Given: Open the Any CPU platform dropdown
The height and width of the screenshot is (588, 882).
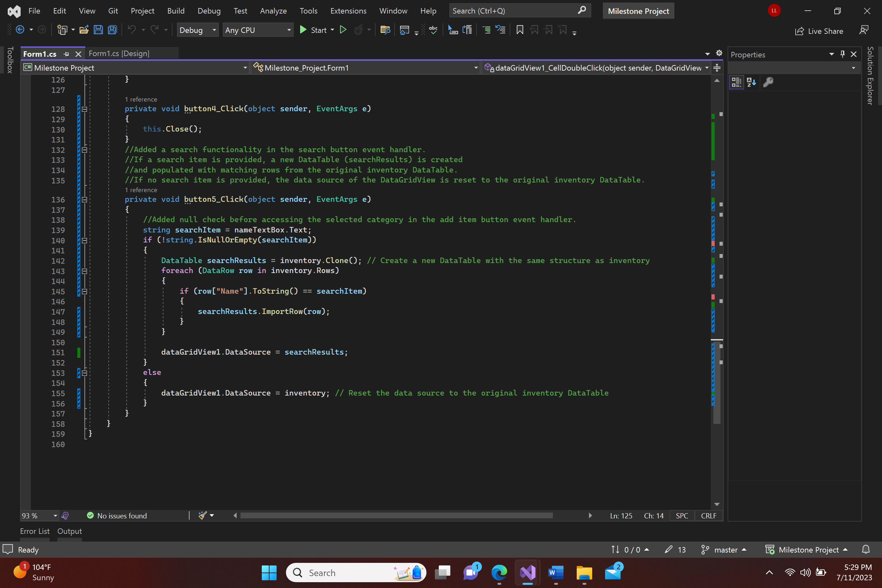Looking at the screenshot, I should [x=258, y=30].
